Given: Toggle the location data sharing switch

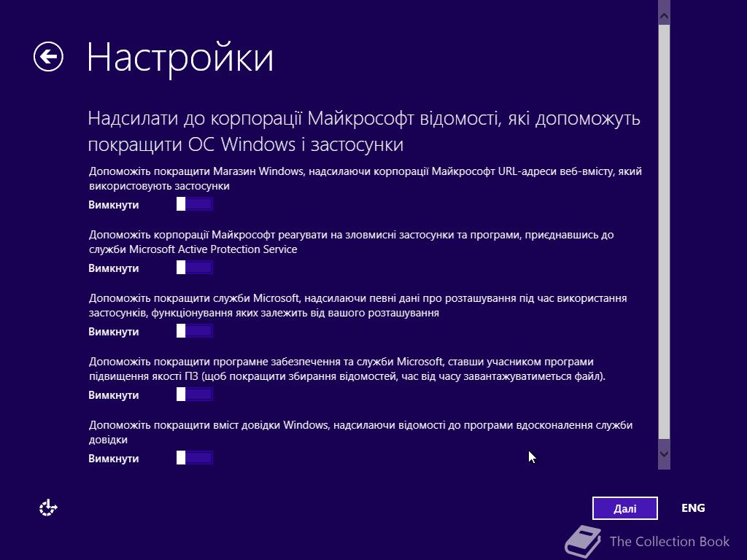Looking at the screenshot, I should click(194, 331).
